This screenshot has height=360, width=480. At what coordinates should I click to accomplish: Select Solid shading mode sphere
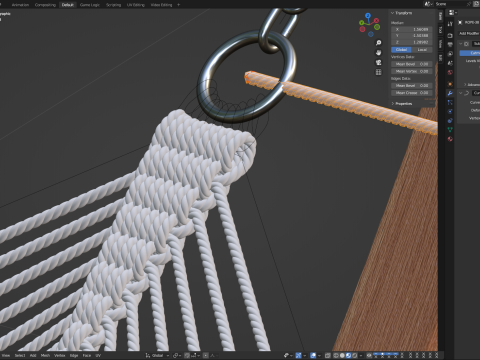[x=342, y=355]
